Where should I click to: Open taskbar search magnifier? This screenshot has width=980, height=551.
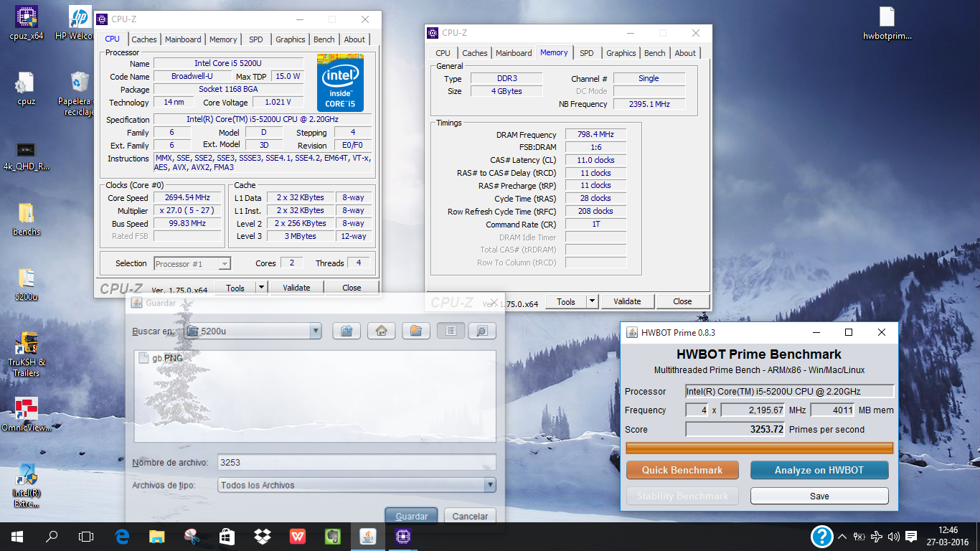coord(52,536)
